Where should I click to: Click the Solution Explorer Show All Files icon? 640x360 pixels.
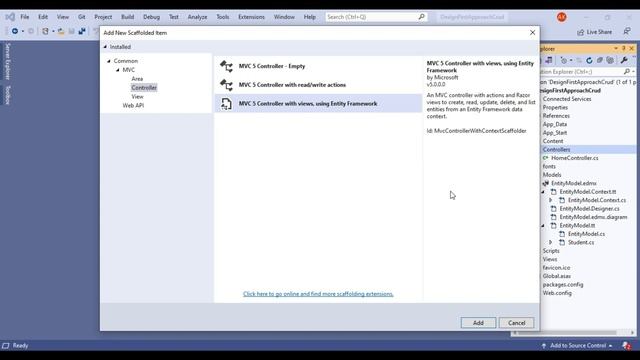pyautogui.click(x=610, y=60)
